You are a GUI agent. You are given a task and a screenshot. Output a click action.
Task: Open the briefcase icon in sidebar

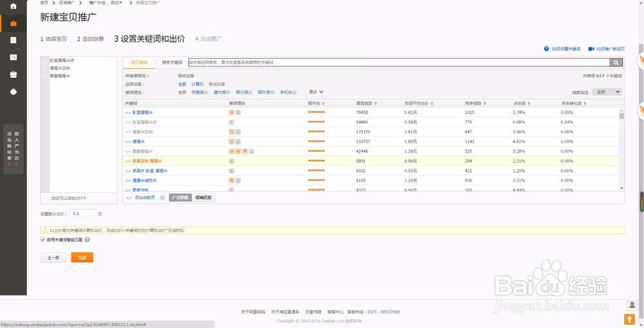pos(13,74)
